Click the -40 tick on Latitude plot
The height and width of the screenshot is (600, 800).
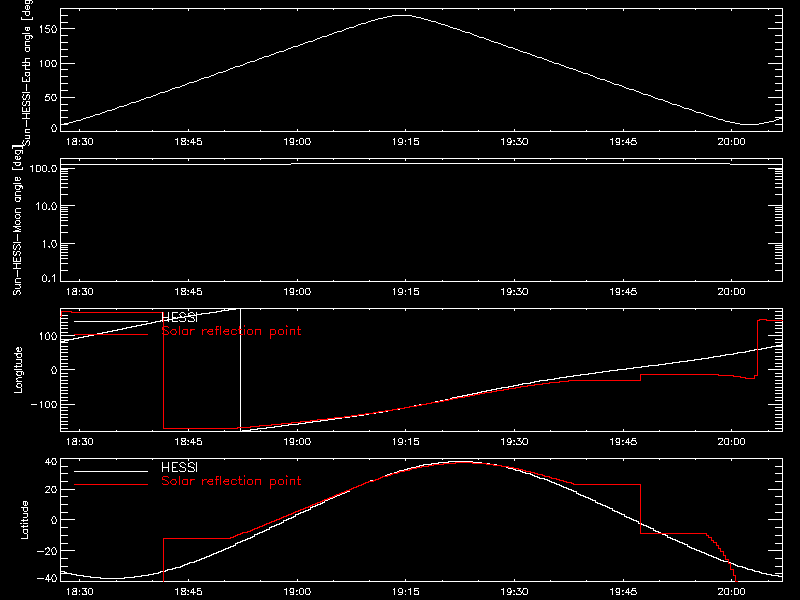click(47, 578)
